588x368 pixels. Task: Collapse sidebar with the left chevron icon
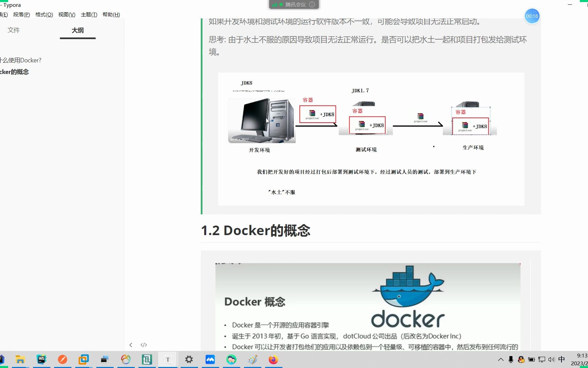point(131,345)
